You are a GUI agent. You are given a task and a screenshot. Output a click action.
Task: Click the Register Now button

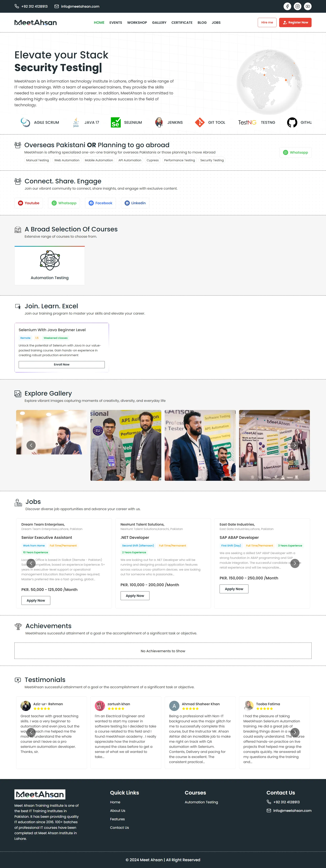295,23
